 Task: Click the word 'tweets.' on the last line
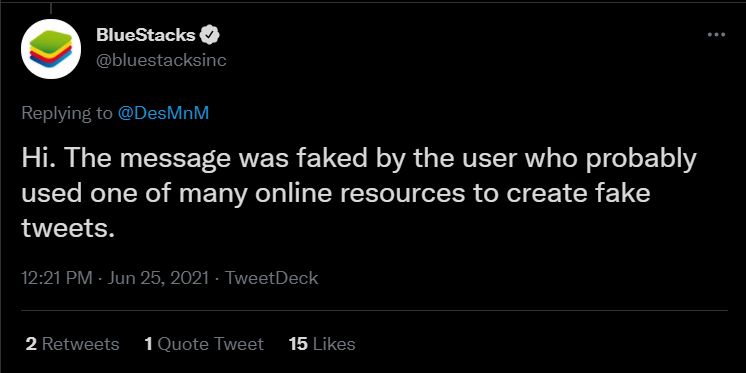[69, 229]
